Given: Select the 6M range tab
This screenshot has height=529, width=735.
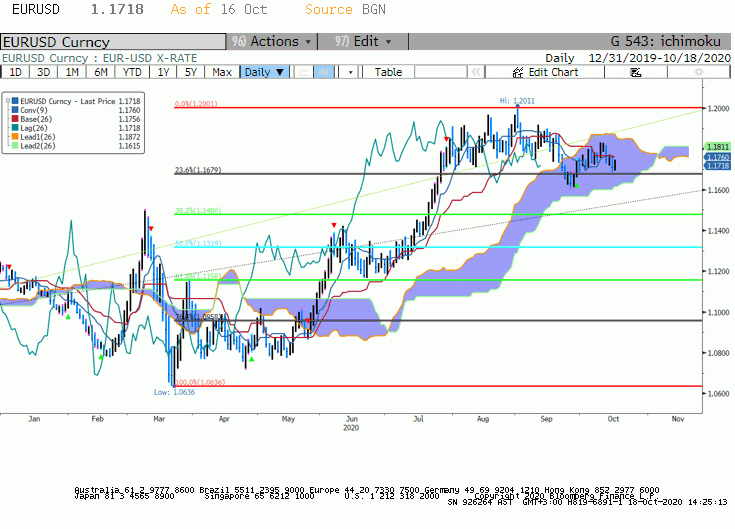Looking at the screenshot, I should pos(101,72).
